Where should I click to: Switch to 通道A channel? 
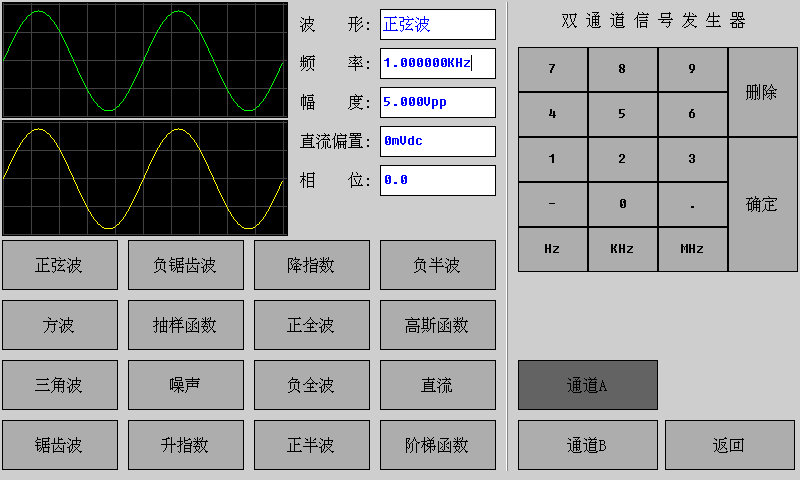588,385
